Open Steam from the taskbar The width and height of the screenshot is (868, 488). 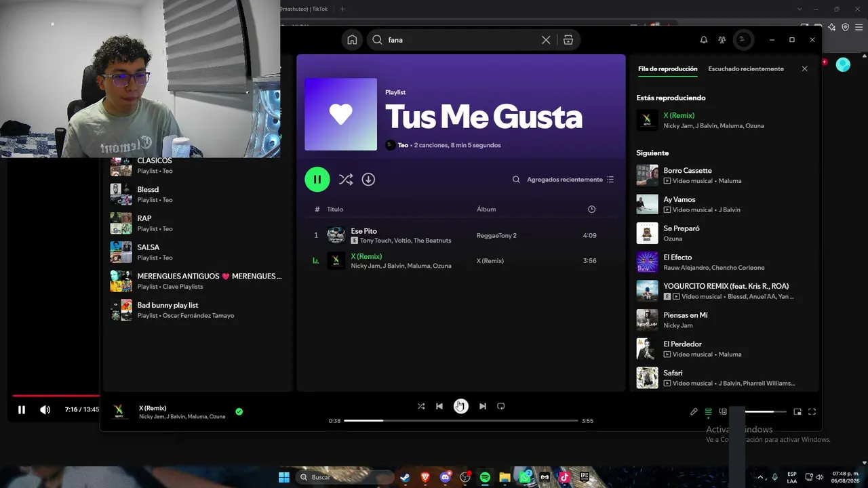click(406, 477)
